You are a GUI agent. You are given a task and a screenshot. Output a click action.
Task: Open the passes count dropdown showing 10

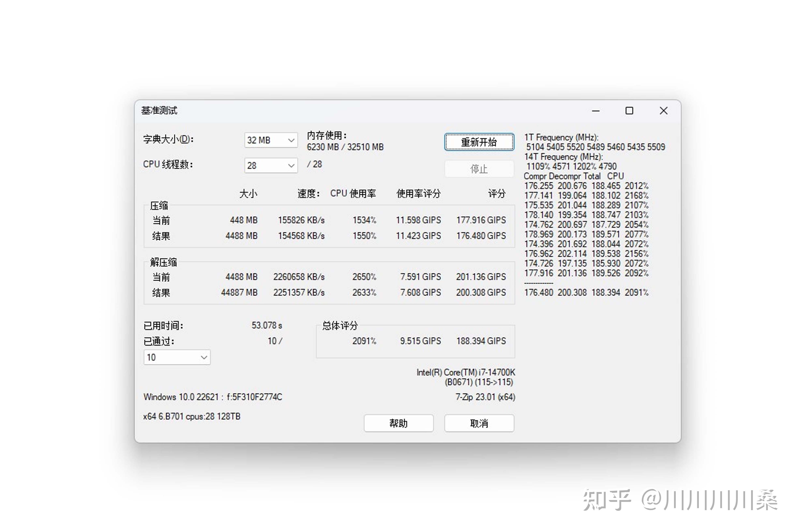(x=176, y=357)
